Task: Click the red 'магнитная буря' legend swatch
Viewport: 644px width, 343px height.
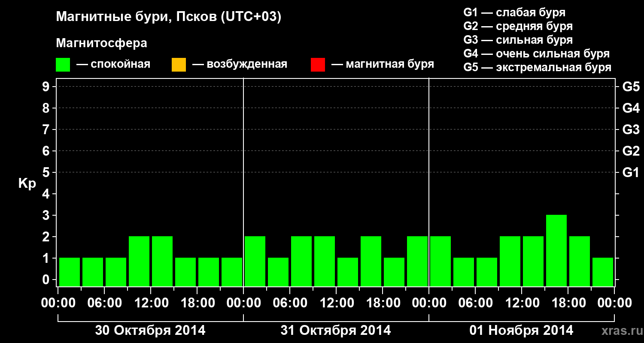Action: pos(318,65)
